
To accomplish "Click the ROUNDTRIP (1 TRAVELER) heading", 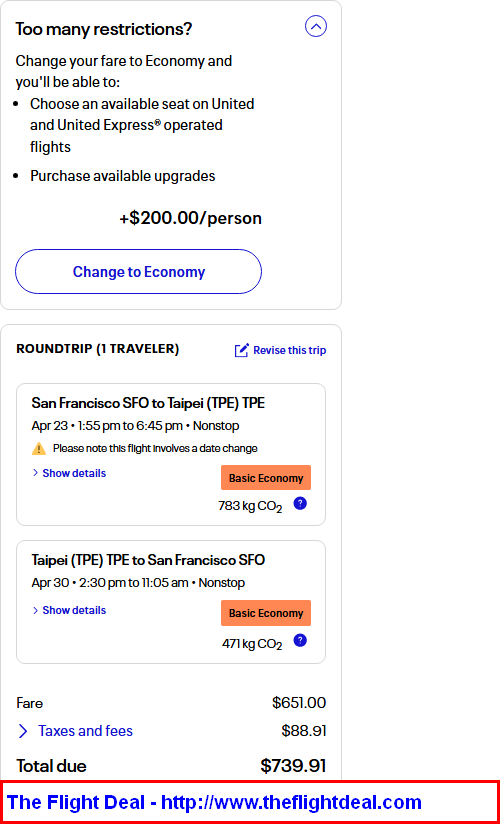I will [x=98, y=349].
